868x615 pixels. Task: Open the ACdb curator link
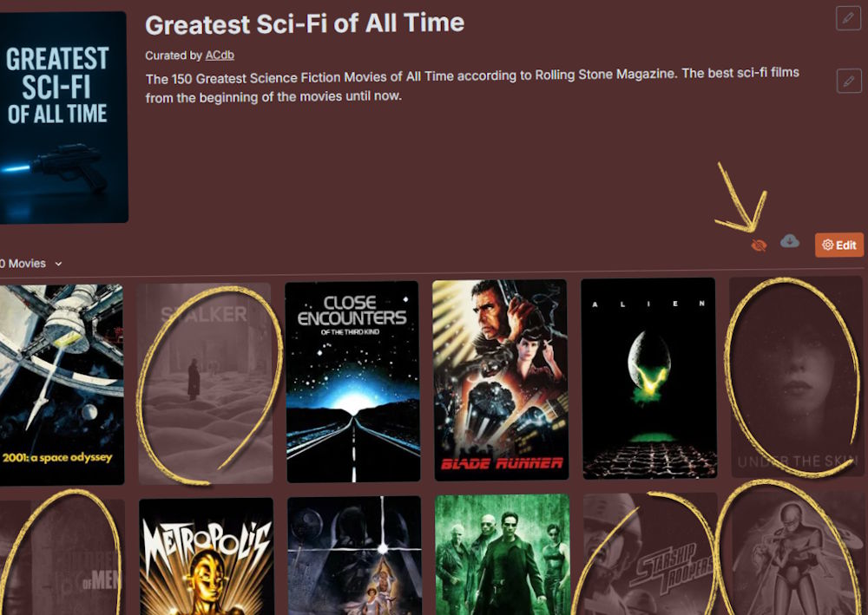pyautogui.click(x=220, y=56)
